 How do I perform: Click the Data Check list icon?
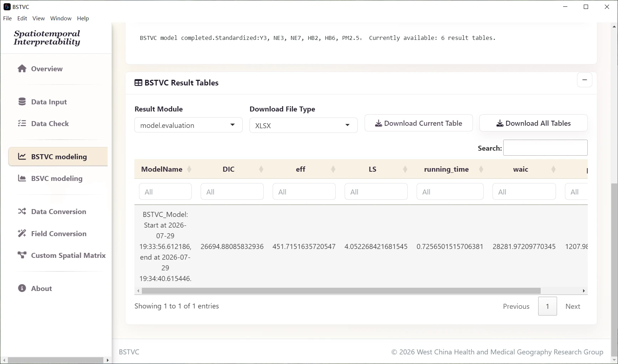pyautogui.click(x=22, y=123)
